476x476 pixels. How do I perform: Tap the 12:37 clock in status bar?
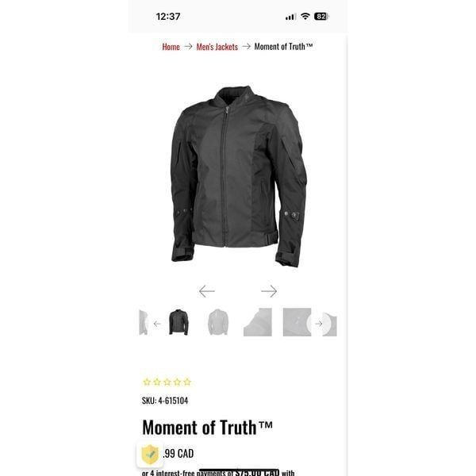point(168,17)
